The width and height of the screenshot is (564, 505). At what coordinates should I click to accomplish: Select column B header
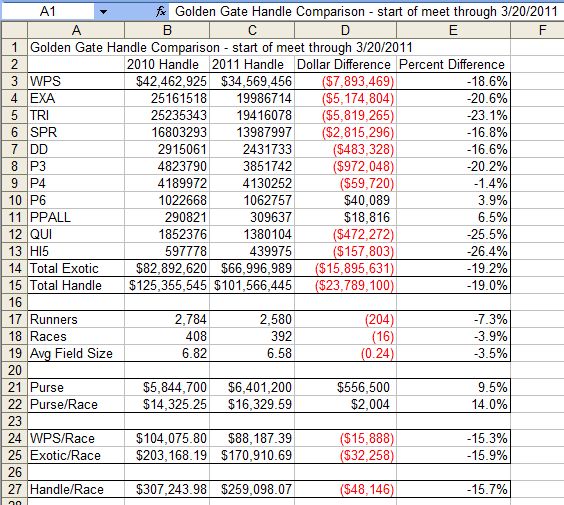coord(167,30)
